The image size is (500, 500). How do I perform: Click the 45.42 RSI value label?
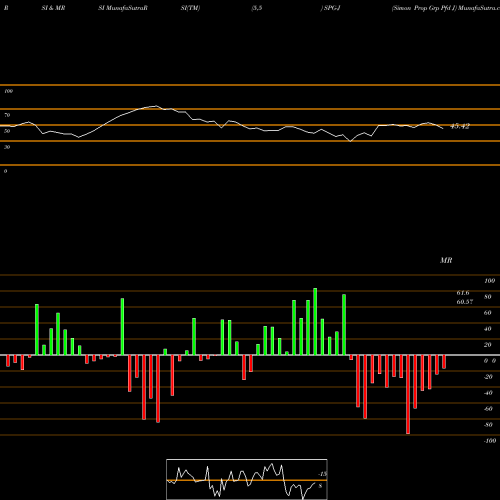460,126
